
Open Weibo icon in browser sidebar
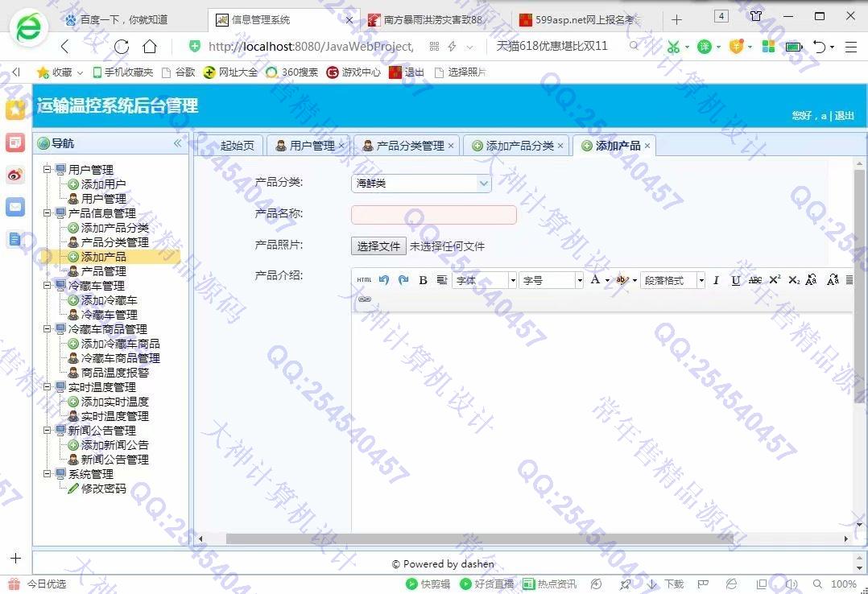click(15, 175)
